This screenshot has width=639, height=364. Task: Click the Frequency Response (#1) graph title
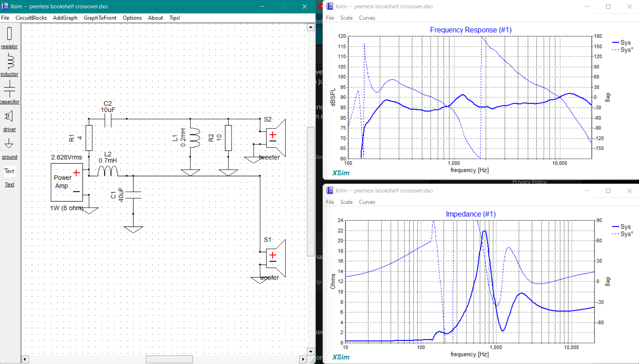coord(470,30)
